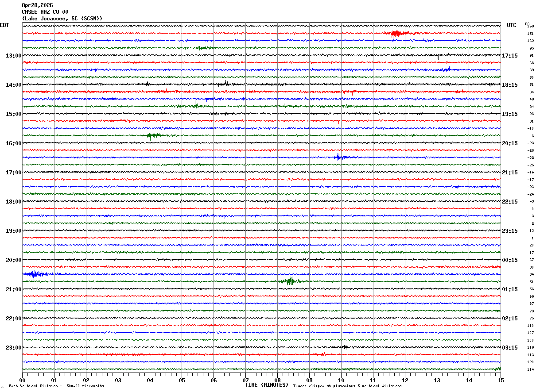Click the Traces clipped at plus/minus 5 divisions note
The image size is (536, 392).
coord(347,386)
